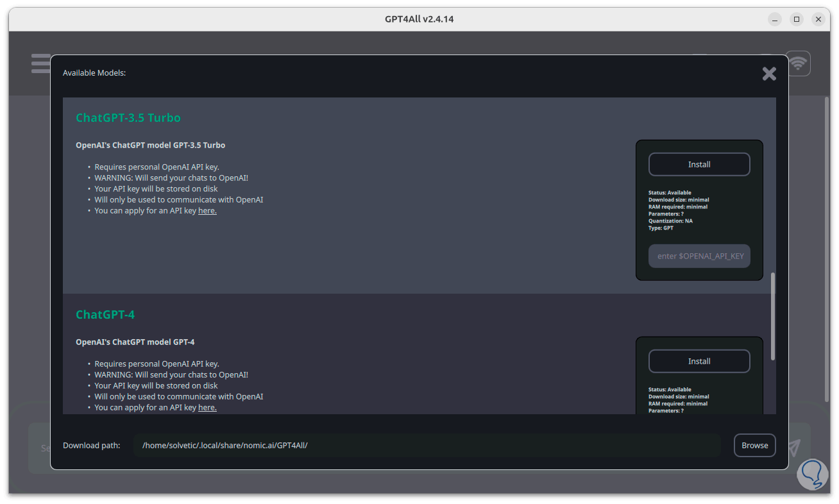
Task: Click 'RAM required: minimal' in ChatGPT-4 card
Action: click(x=678, y=404)
